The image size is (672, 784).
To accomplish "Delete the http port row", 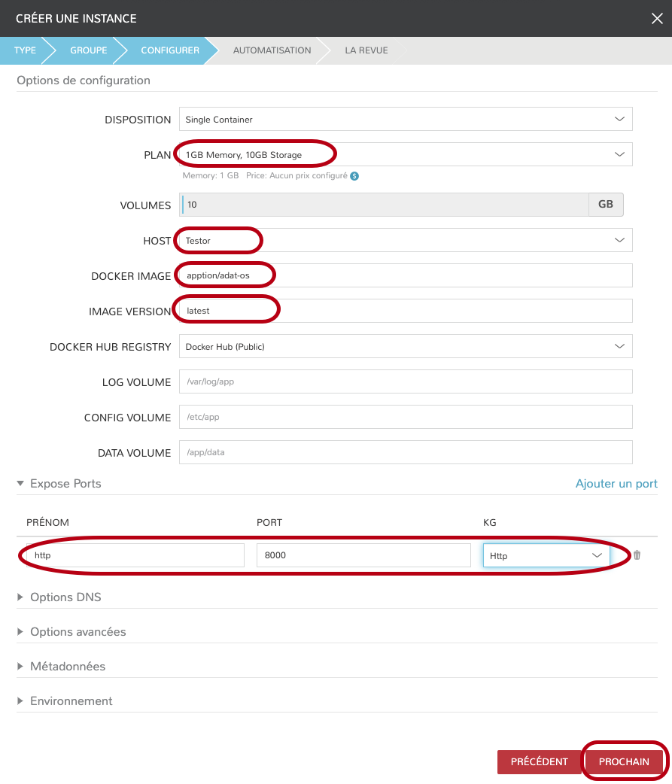I will pos(637,555).
